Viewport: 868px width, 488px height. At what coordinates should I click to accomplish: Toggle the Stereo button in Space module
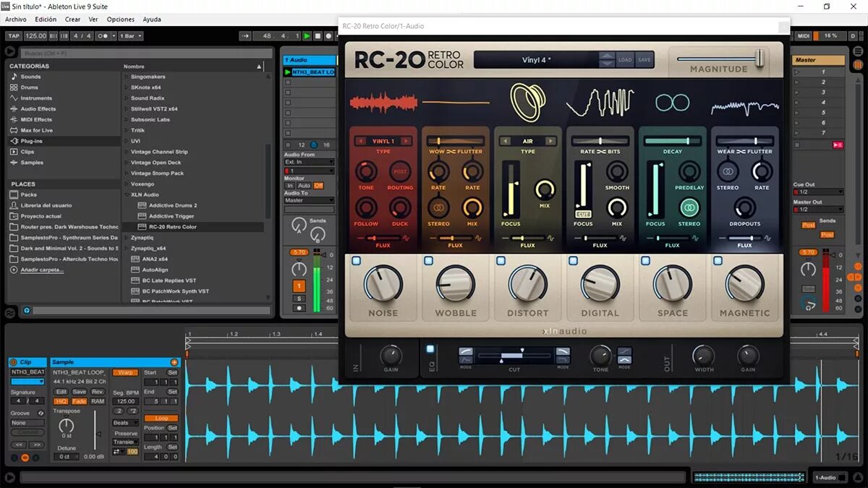pyautogui.click(x=689, y=207)
